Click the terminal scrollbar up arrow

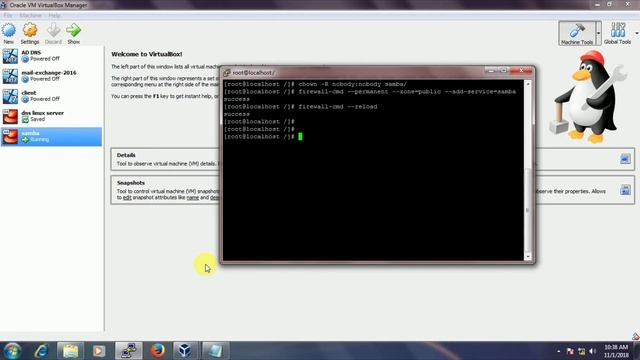(x=528, y=84)
